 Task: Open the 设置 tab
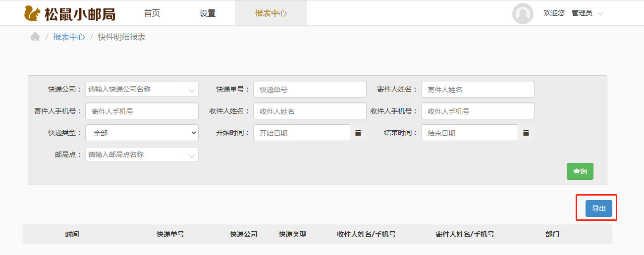208,13
